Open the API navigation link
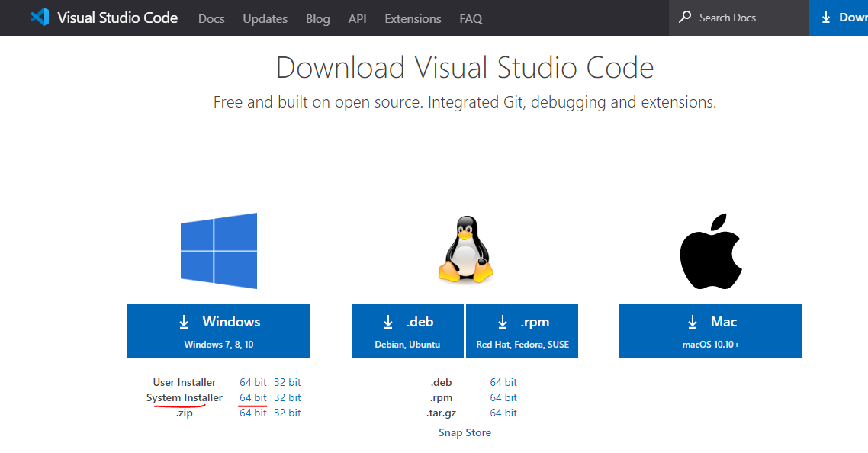The width and height of the screenshot is (868, 453). click(357, 19)
